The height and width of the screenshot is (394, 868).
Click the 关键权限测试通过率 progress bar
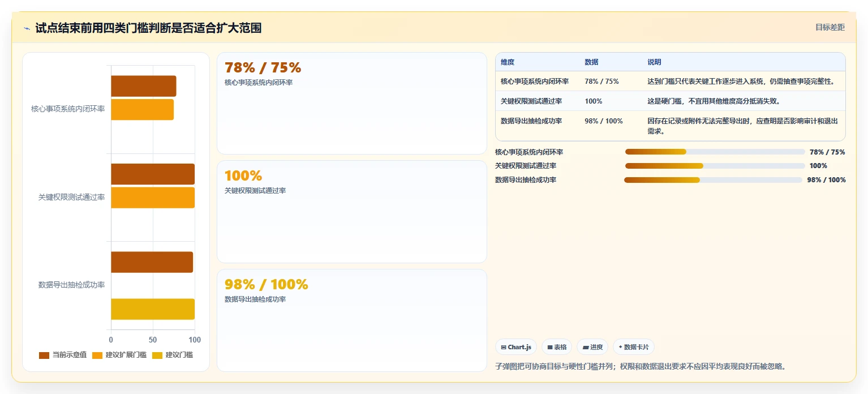(x=715, y=166)
